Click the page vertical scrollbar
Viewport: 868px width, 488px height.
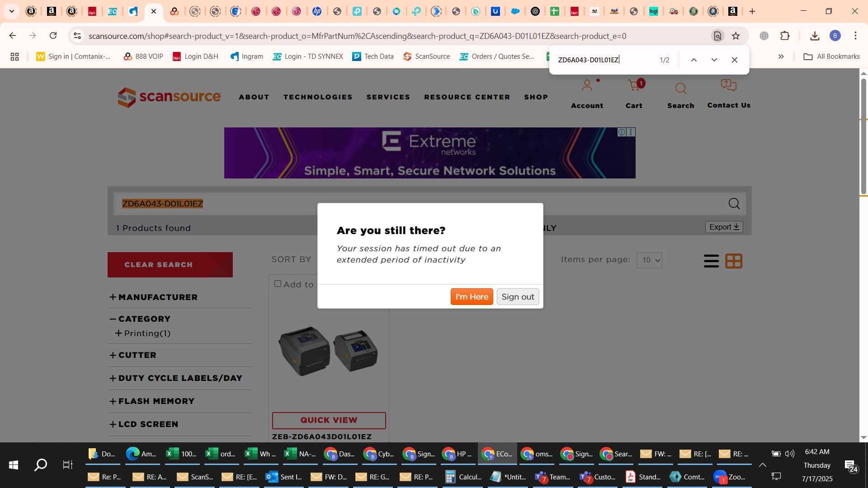863,136
